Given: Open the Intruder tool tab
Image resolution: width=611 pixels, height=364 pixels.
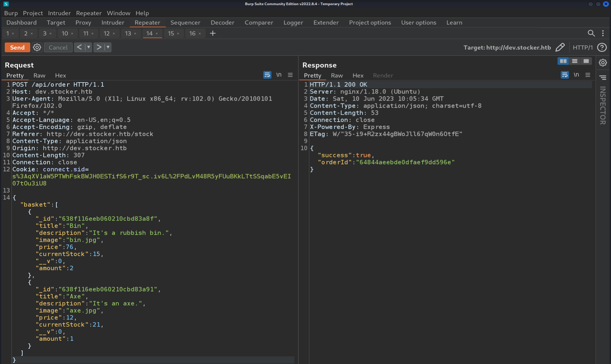Looking at the screenshot, I should tap(113, 23).
